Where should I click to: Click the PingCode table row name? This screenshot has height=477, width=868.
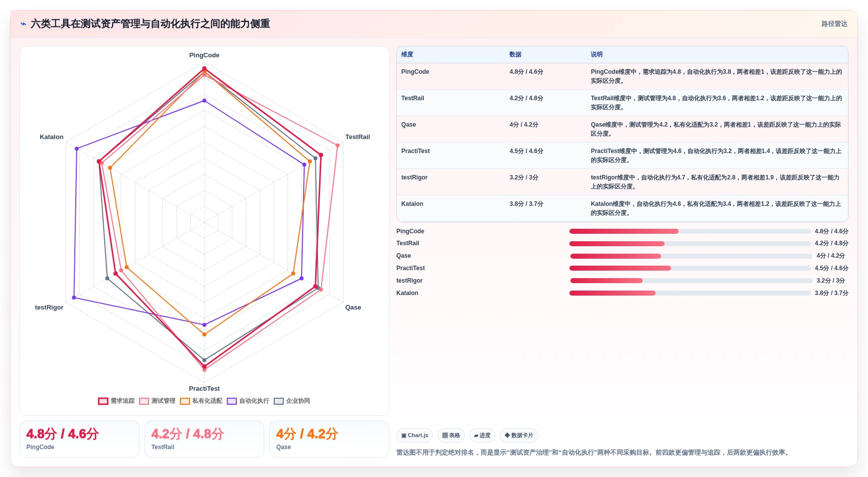[x=415, y=72]
